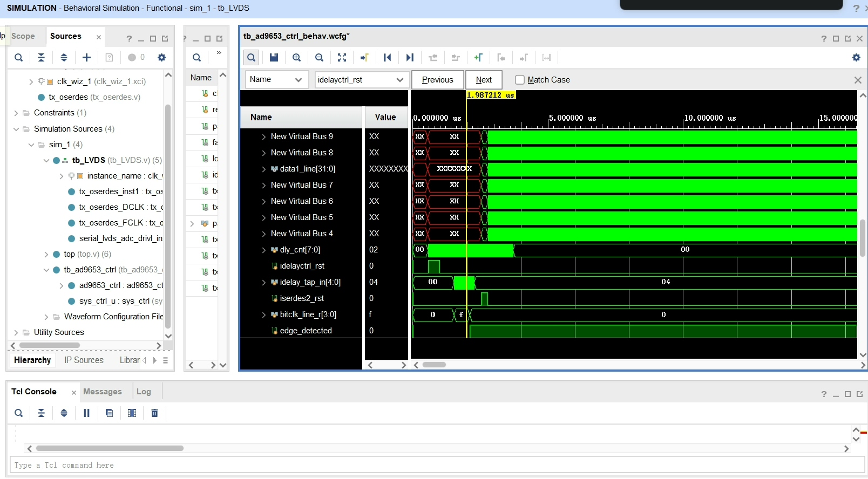Screen dimensions: 868x479
Task: Expand the dly_cnt[7:0] signal bus
Action: pyautogui.click(x=264, y=250)
